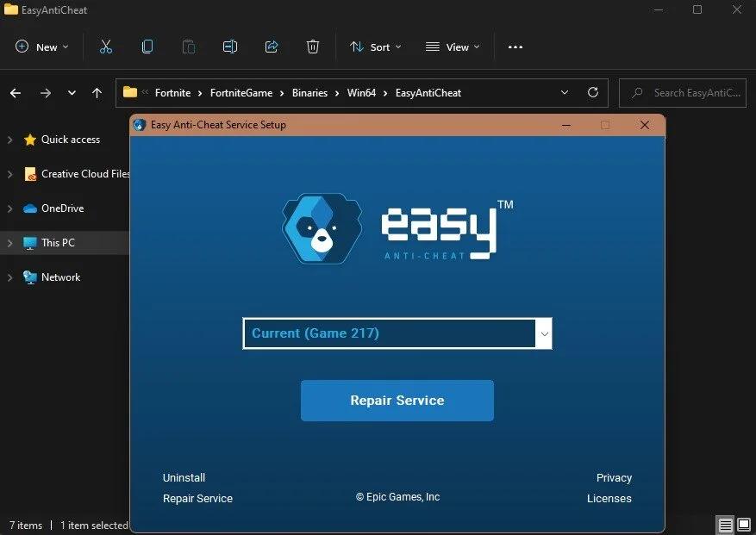Click the large Repair Service button

[x=397, y=401]
